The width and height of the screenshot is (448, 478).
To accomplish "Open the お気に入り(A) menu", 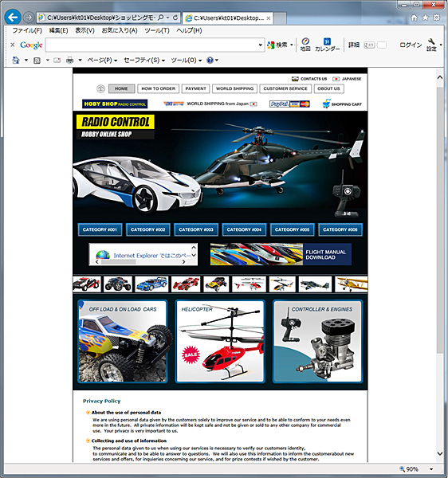I will [120, 30].
